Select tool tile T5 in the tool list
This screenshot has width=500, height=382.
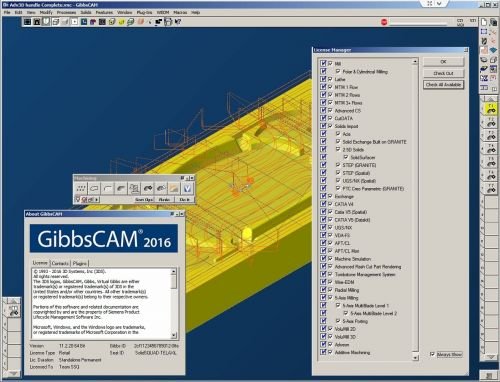(x=491, y=162)
